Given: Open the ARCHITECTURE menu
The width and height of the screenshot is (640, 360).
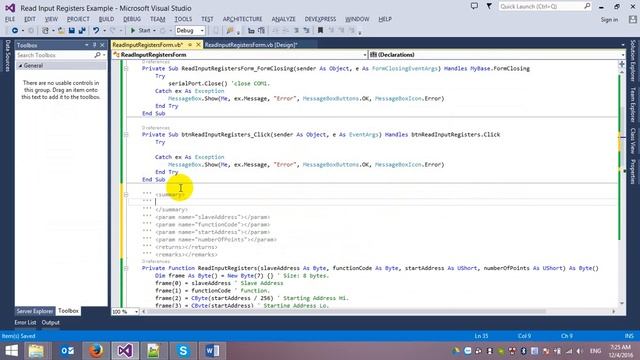Looking at the screenshot, I should (242, 19).
